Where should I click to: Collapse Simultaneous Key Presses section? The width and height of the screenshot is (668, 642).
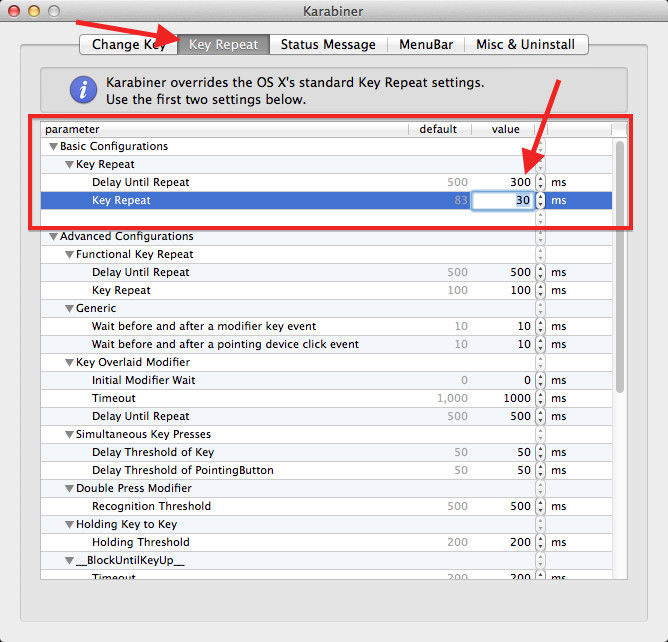(x=69, y=435)
